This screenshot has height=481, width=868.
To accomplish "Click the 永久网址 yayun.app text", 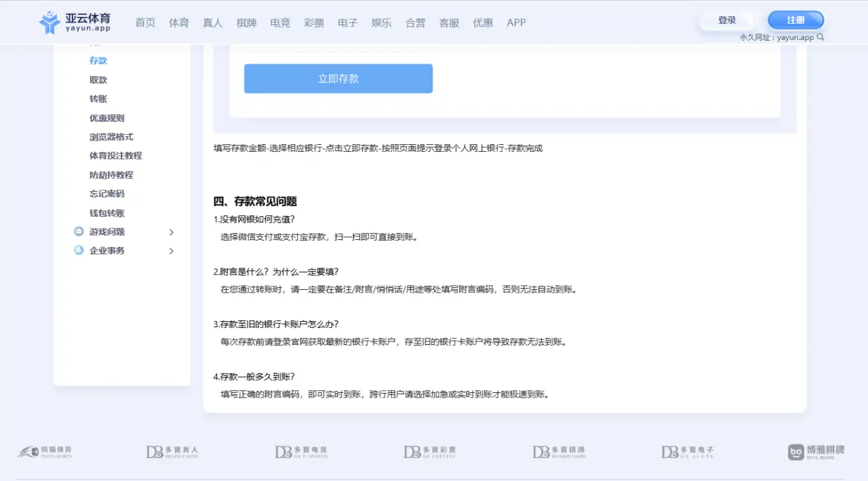I will tap(777, 37).
